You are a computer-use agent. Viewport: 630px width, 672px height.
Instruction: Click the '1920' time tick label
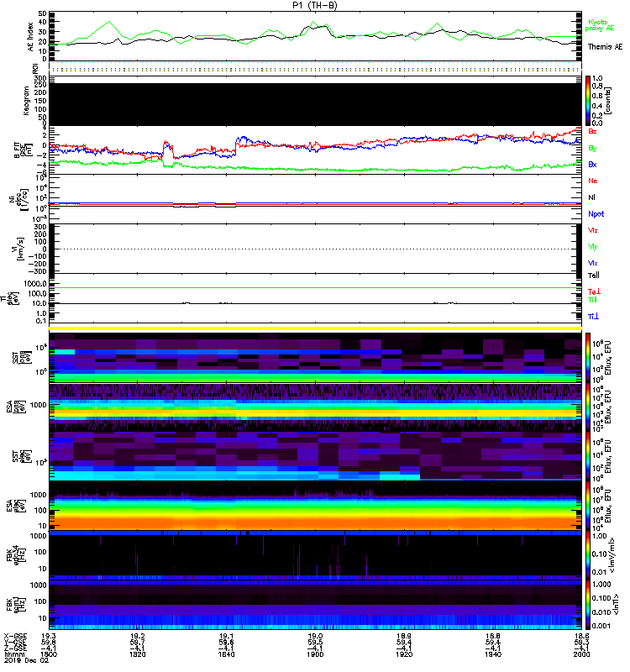[x=404, y=654]
